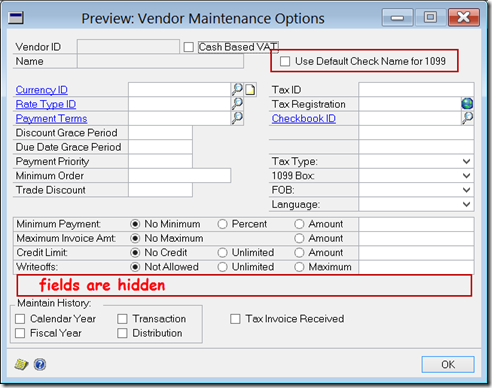Select No Maximum for Maximum Invoice Amt
This screenshot has width=492, height=388.
tap(135, 238)
